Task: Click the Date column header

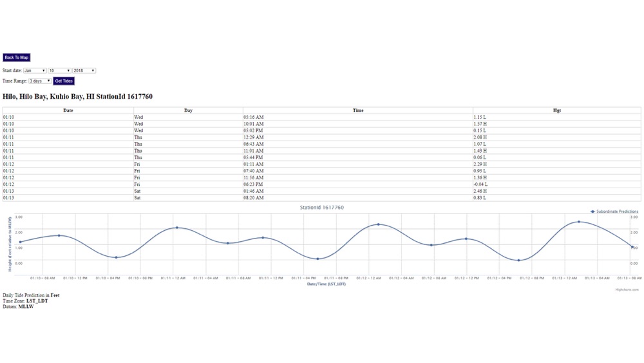Action: [68, 111]
